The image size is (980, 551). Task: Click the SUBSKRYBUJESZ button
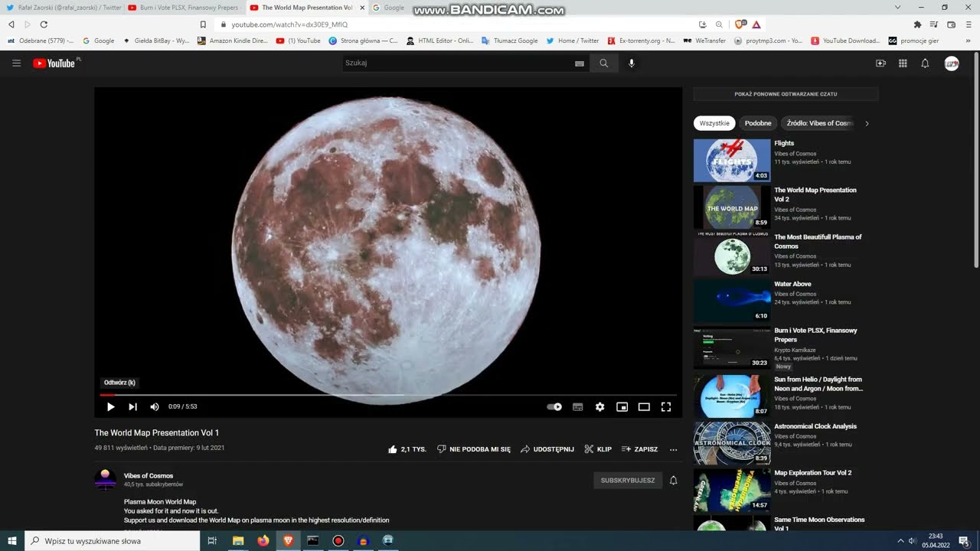(628, 481)
